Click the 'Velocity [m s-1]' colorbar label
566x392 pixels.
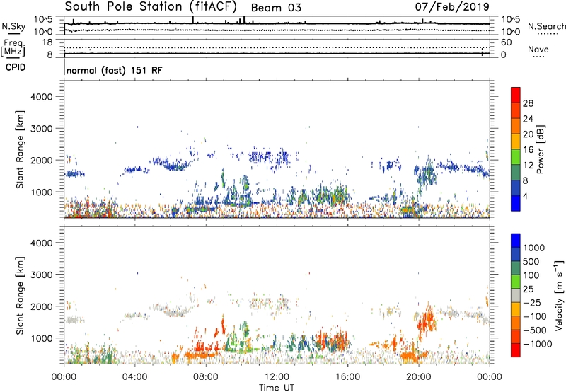pyautogui.click(x=559, y=295)
